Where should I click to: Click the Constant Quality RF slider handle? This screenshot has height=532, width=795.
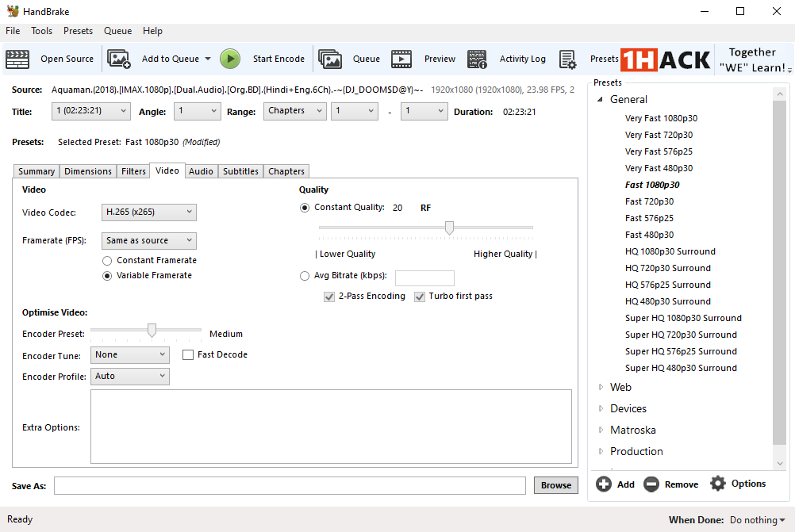(449, 228)
